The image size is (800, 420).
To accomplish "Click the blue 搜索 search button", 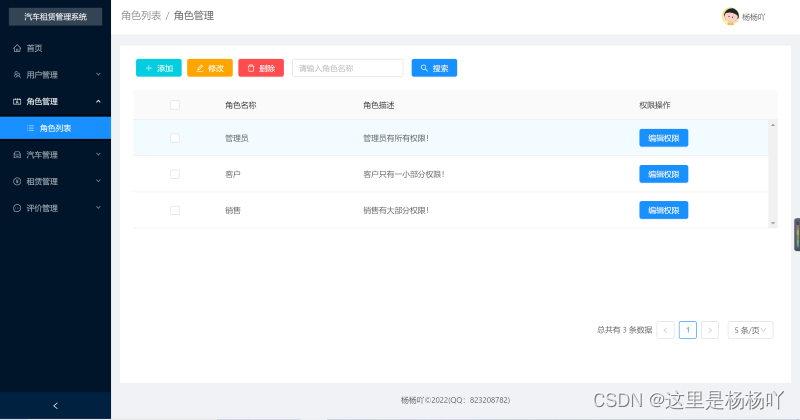I will [x=434, y=68].
